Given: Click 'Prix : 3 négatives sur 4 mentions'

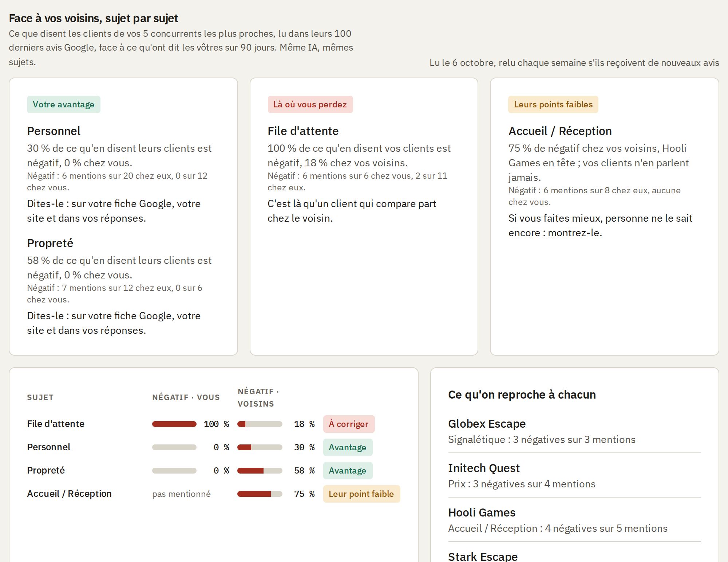Looking at the screenshot, I should click(x=522, y=484).
